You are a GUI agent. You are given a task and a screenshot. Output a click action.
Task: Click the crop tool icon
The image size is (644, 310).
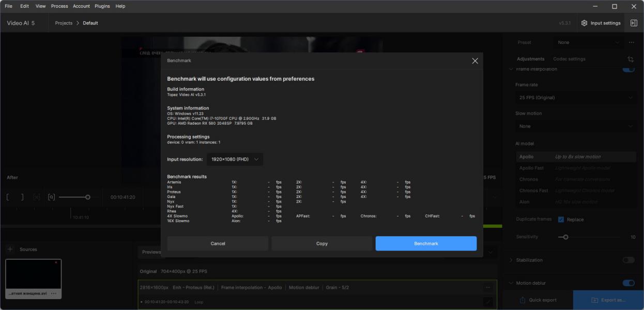(631, 59)
